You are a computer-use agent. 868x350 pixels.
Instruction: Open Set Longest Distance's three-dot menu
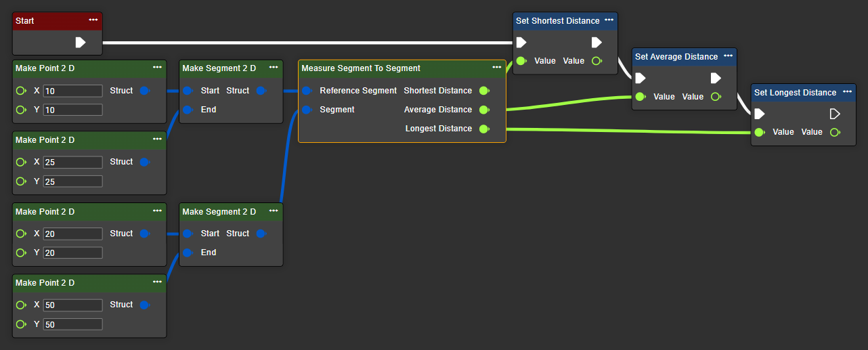pyautogui.click(x=847, y=92)
